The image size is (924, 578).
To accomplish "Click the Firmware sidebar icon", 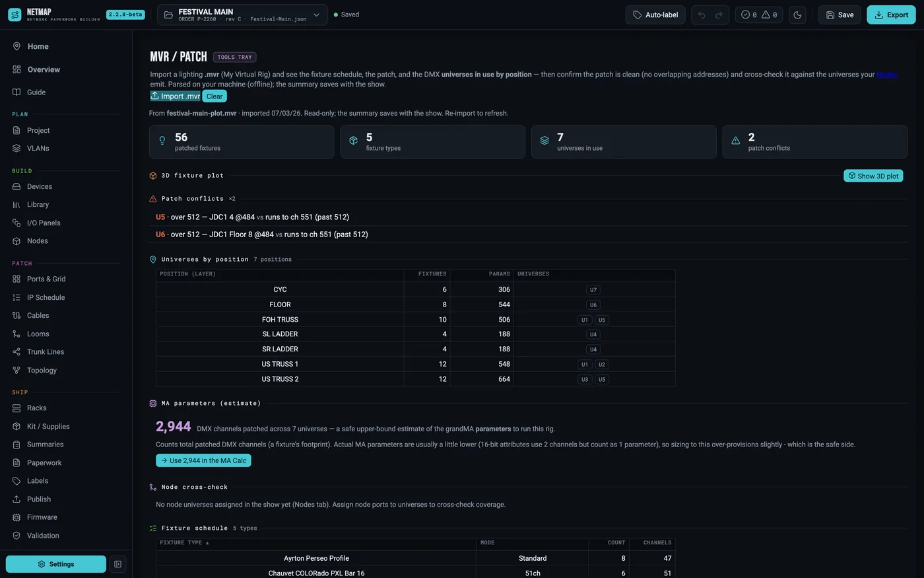I will (x=16, y=517).
